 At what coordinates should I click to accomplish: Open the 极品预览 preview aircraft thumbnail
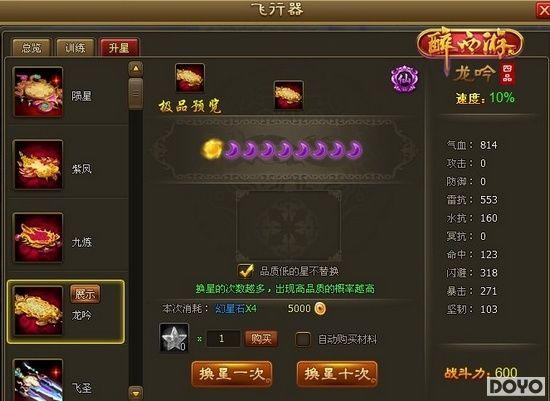coord(190,78)
